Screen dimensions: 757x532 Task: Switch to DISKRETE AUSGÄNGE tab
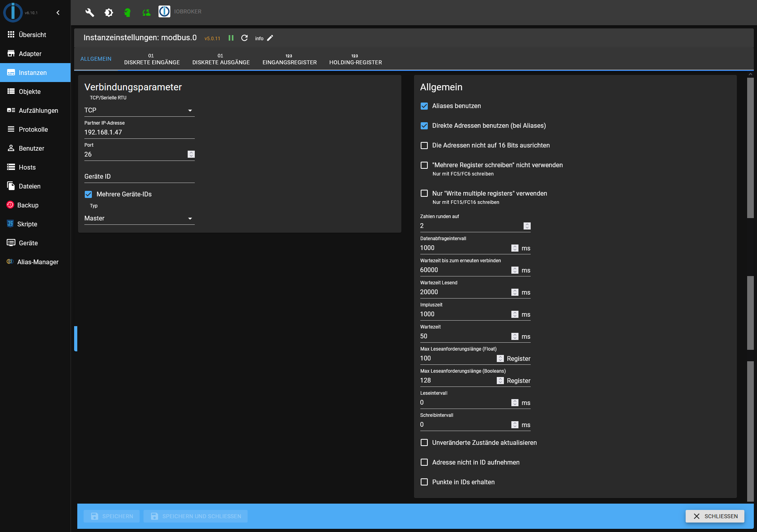pyautogui.click(x=221, y=59)
